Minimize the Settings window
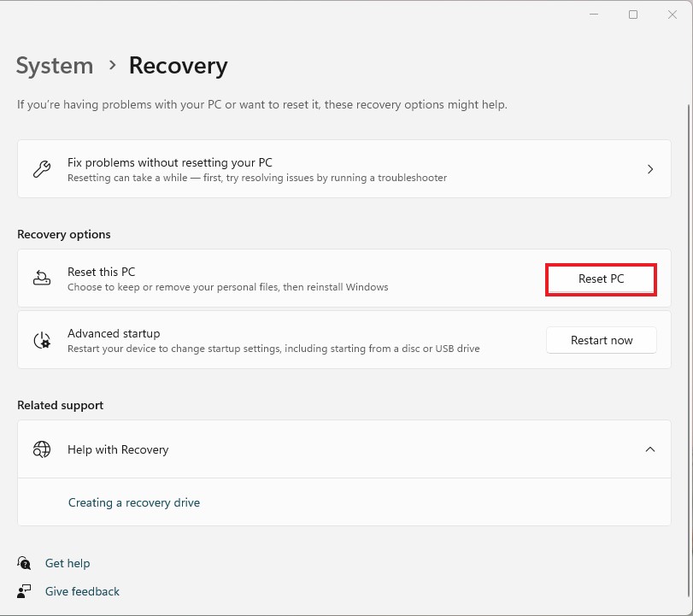Viewport: 693px width, 616px height. coord(595,15)
